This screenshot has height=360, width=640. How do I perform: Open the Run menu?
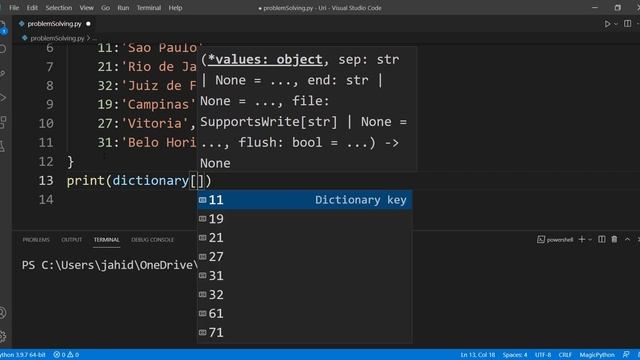[x=123, y=8]
